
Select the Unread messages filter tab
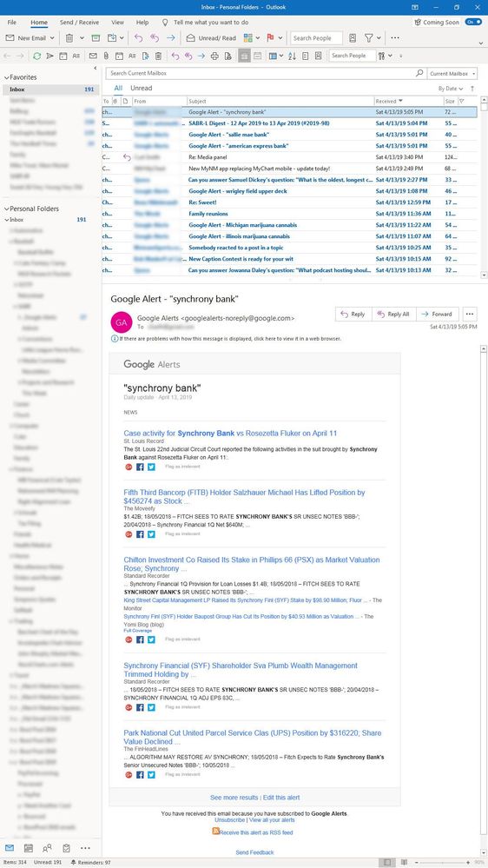pyautogui.click(x=141, y=88)
